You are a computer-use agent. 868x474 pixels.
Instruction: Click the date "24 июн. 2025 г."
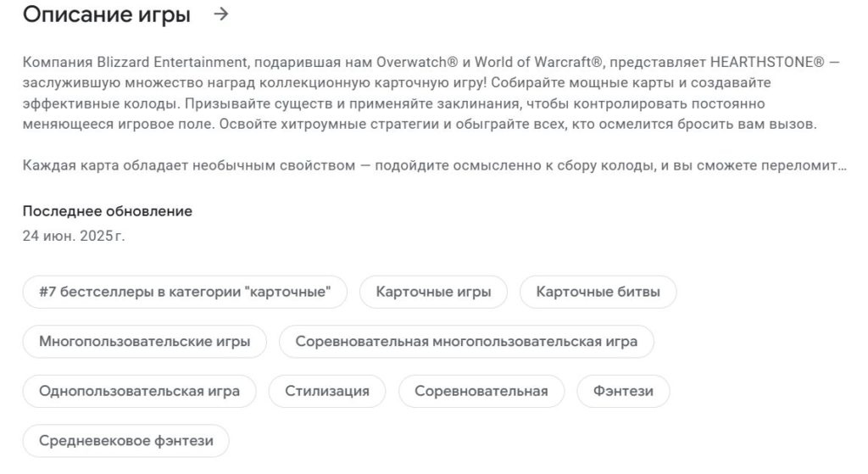coord(74,236)
